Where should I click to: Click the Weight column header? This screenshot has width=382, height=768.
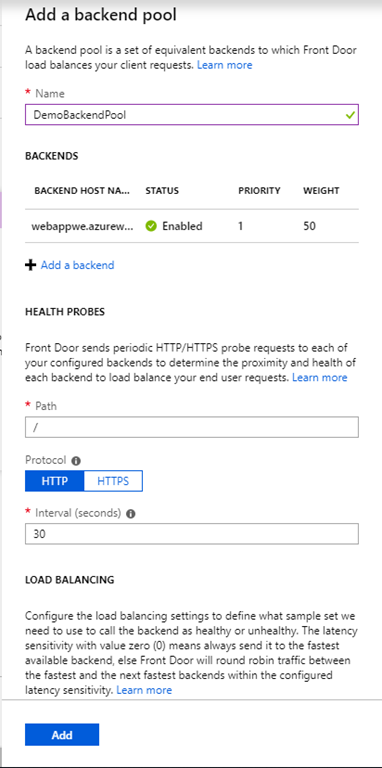click(321, 191)
